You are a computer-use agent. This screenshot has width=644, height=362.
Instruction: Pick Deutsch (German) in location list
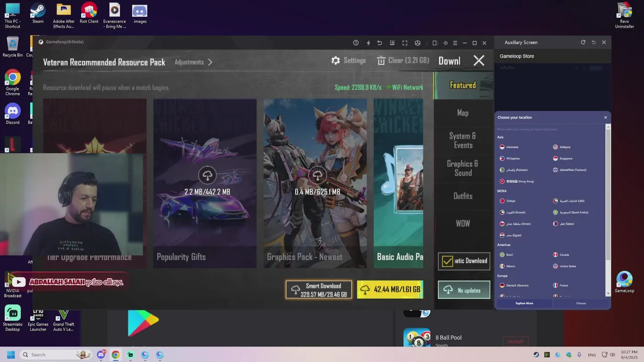(x=514, y=286)
